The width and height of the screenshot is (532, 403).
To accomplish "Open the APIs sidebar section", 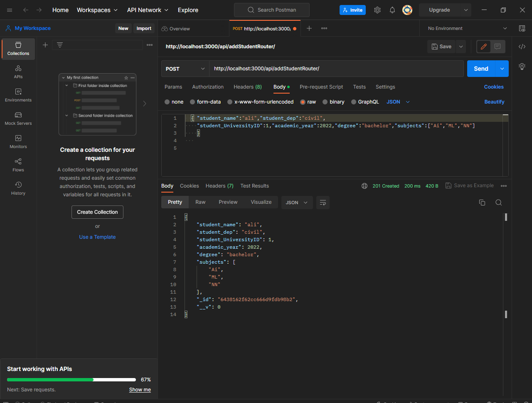I will pos(18,72).
